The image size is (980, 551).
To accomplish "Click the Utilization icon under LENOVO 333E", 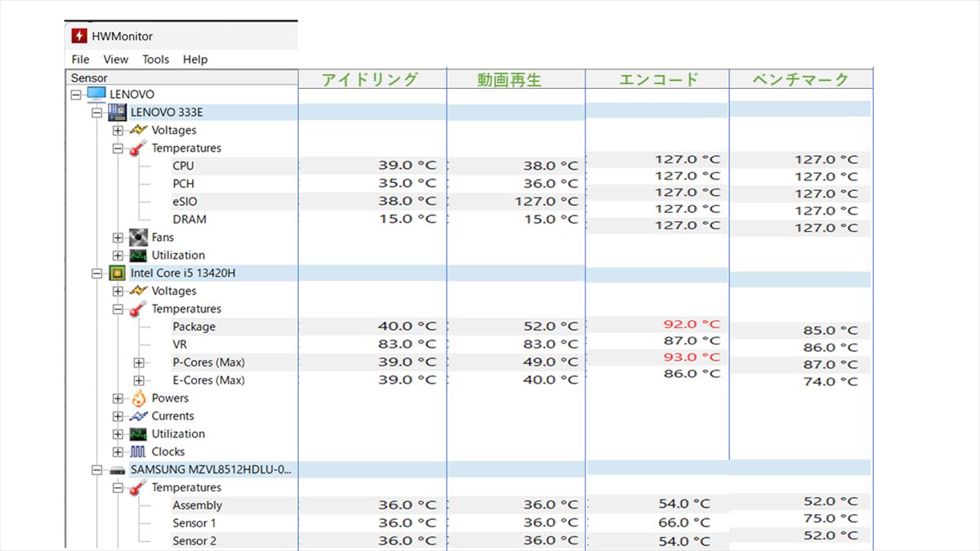I will point(138,256).
